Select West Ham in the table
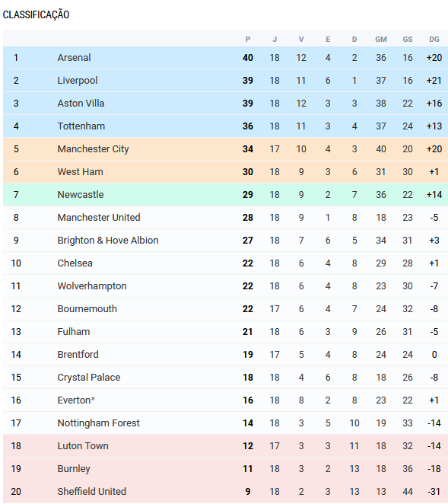 [81, 171]
